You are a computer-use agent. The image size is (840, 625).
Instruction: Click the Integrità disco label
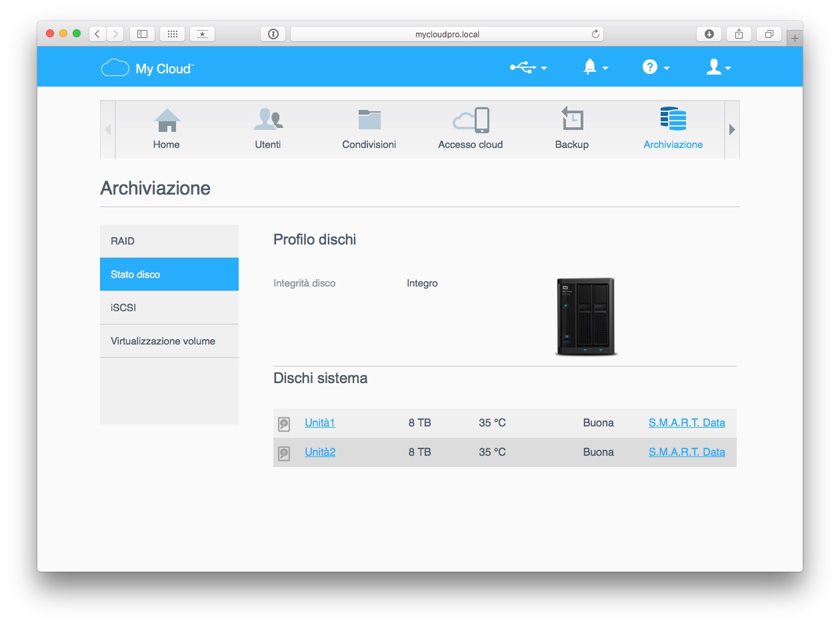305,283
